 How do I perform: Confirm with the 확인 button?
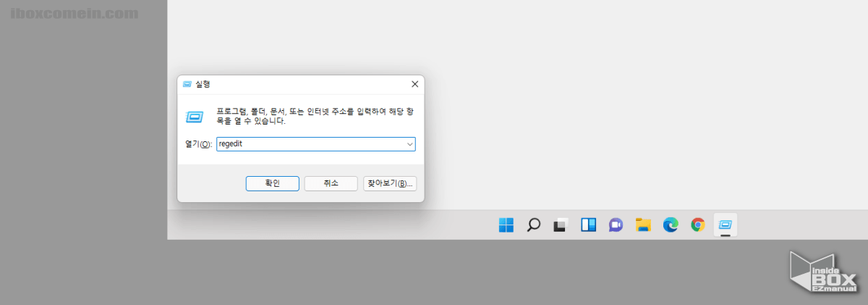pyautogui.click(x=272, y=183)
